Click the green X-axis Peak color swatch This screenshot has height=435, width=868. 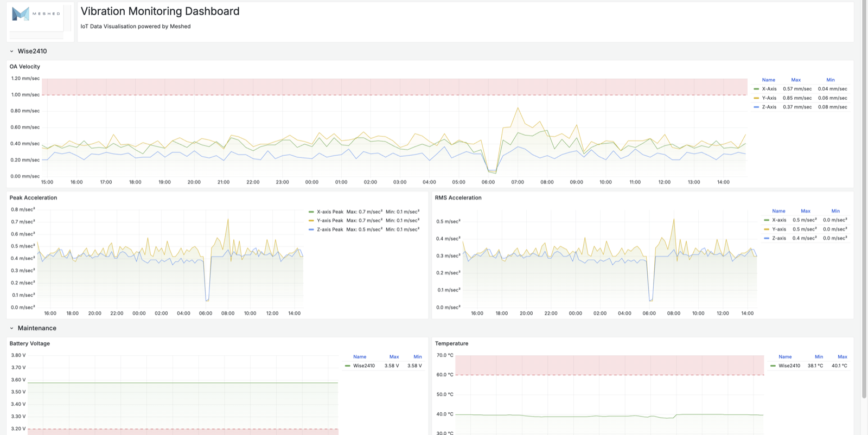(x=311, y=212)
